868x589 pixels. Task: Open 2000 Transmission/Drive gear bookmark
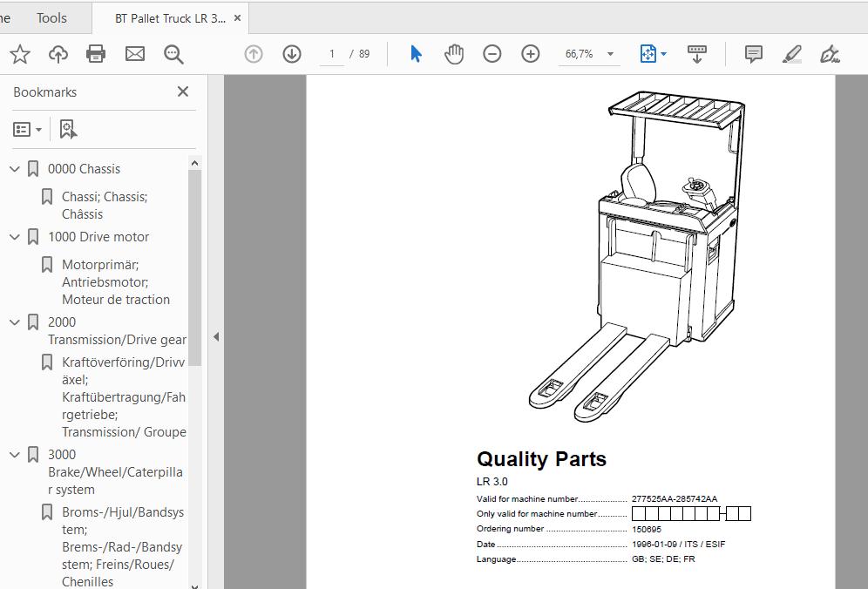point(118,330)
